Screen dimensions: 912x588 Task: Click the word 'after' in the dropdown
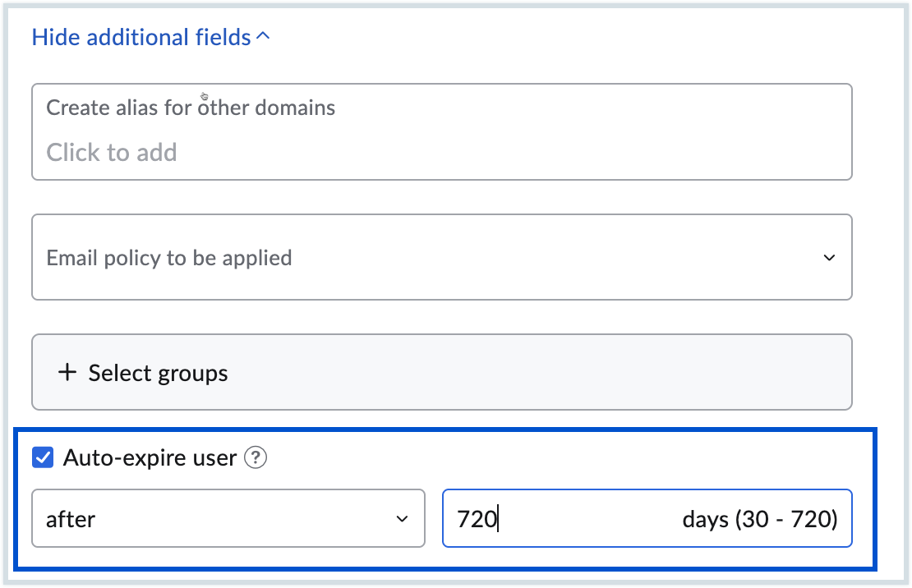[x=71, y=519]
